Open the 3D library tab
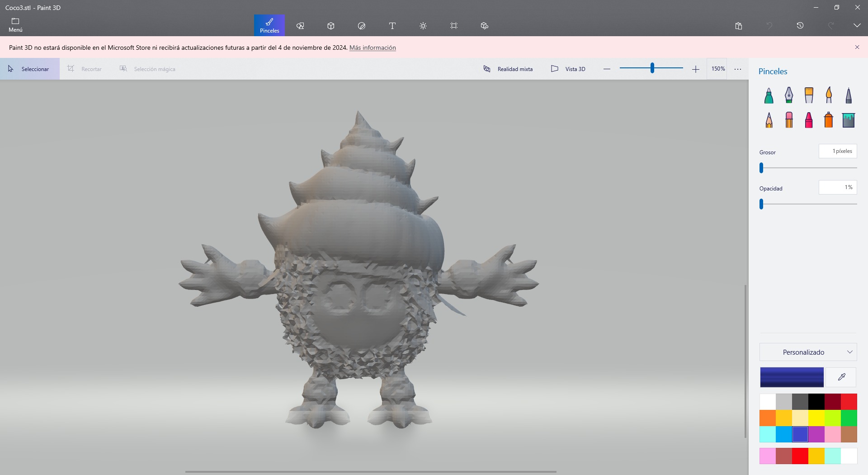 (485, 26)
